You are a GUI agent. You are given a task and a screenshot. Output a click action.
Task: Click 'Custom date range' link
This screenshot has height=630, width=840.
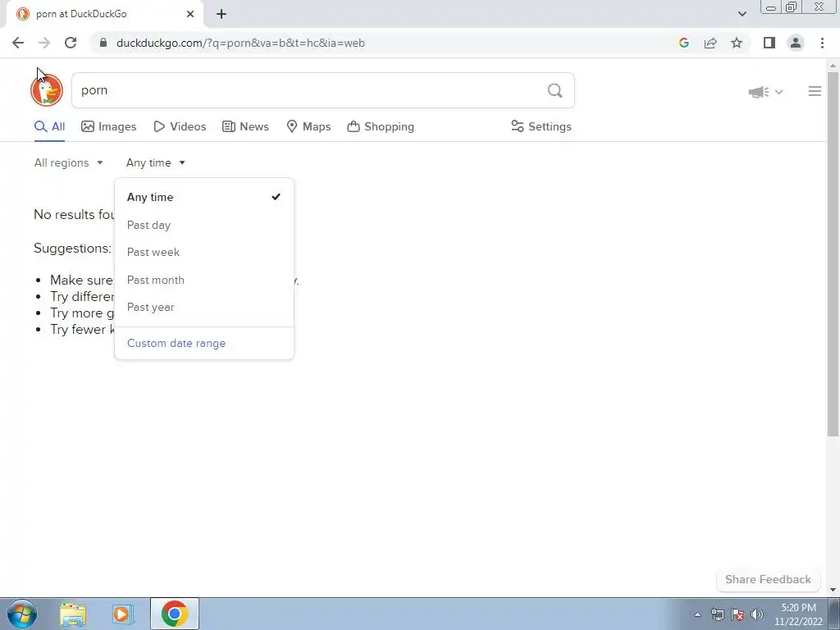pos(176,344)
